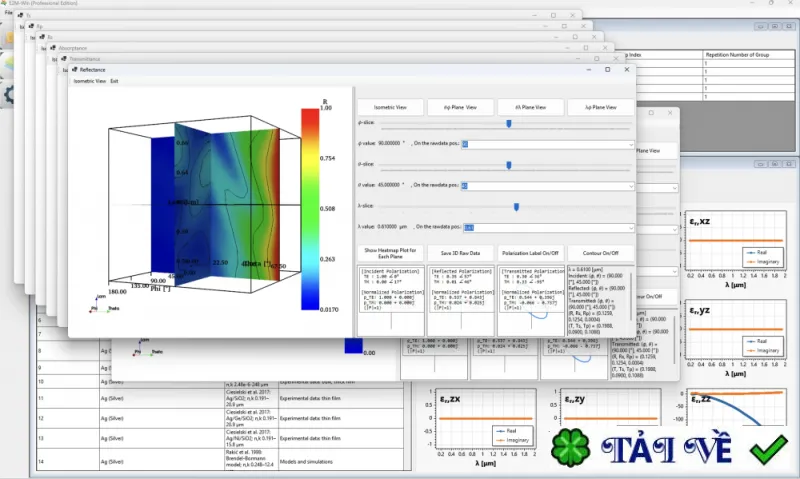Open second dropdown arrow in the background slice window

click(x=674, y=230)
